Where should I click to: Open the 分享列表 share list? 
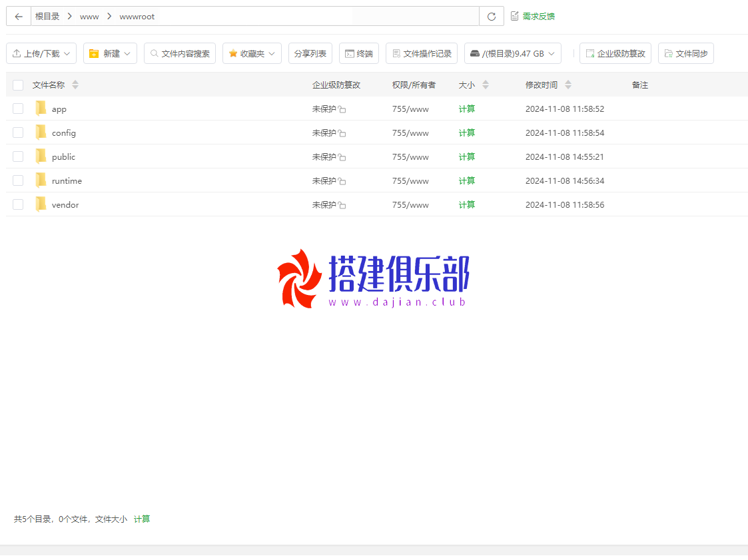(310, 53)
